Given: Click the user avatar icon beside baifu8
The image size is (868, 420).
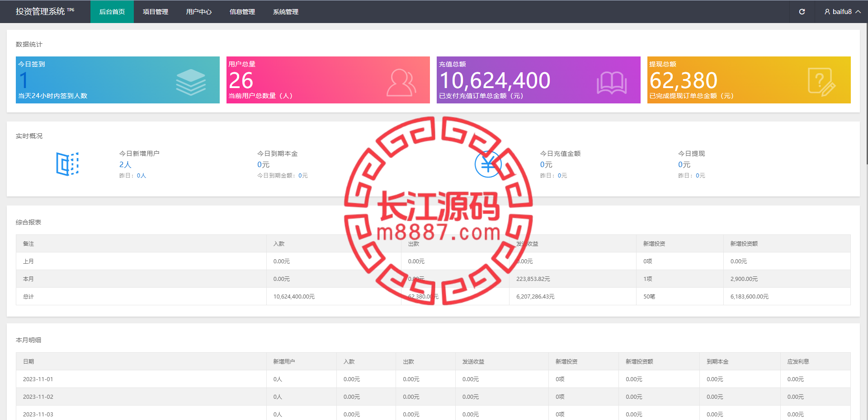Looking at the screenshot, I should pos(827,12).
